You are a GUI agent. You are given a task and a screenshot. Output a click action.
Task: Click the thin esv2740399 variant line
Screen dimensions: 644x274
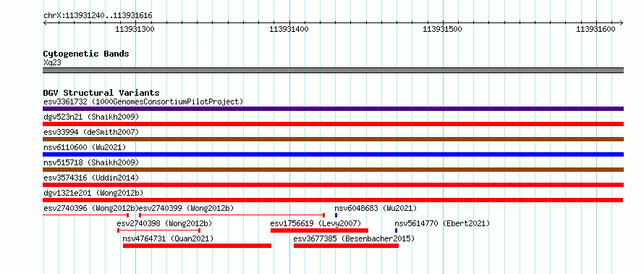tap(232, 215)
